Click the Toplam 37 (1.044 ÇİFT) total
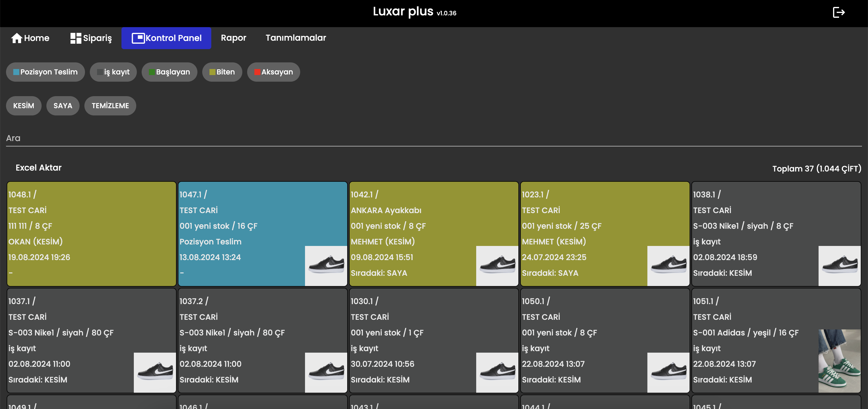The height and width of the screenshot is (409, 868). (x=817, y=169)
